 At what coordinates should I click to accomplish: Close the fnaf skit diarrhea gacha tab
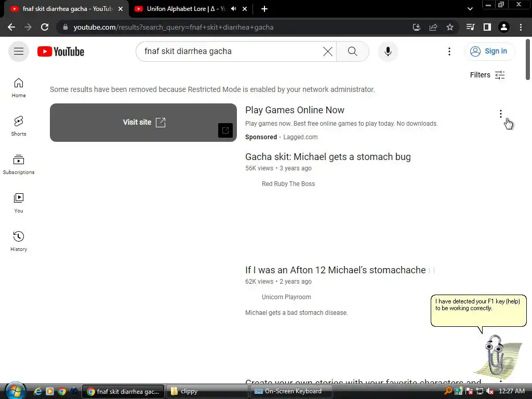121,9
